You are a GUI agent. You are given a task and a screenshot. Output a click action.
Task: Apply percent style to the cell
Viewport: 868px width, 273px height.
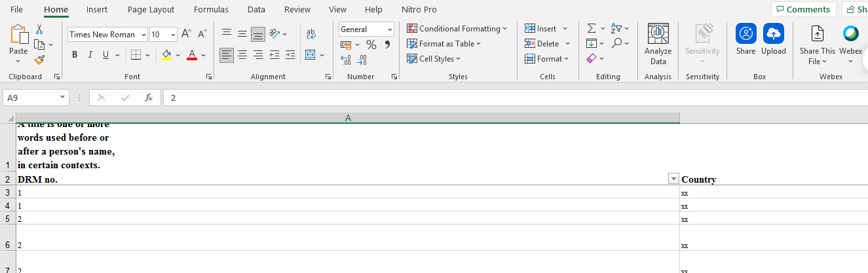(x=371, y=45)
